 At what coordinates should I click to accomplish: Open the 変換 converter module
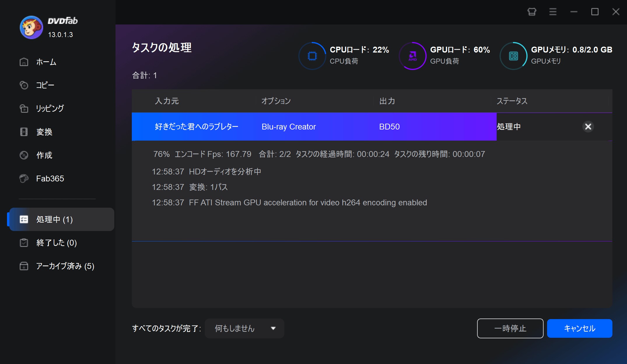click(44, 132)
